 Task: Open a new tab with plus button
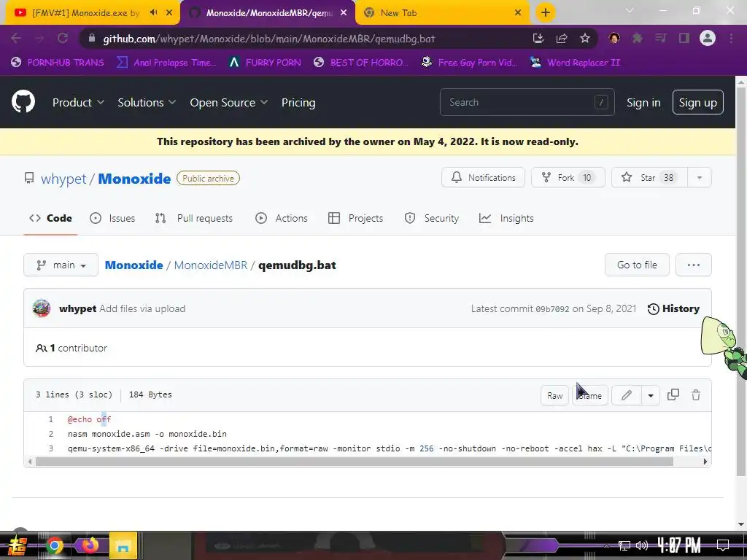pos(546,12)
